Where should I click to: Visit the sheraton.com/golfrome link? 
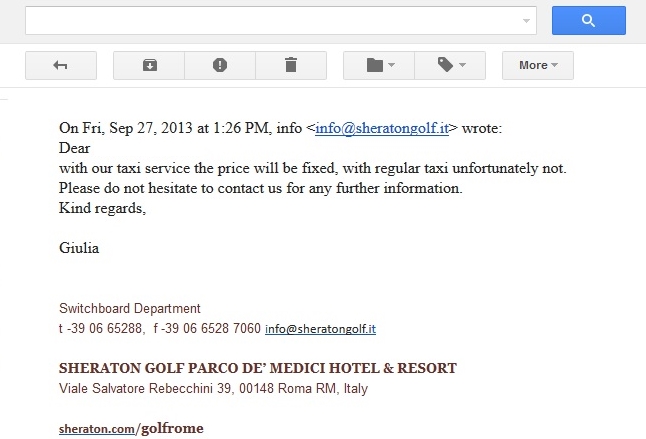click(x=131, y=428)
